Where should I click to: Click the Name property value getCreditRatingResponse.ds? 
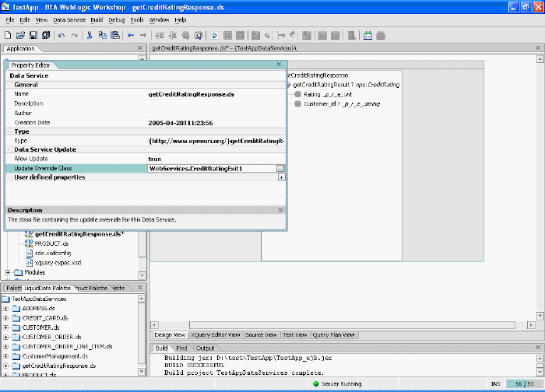[x=191, y=94]
